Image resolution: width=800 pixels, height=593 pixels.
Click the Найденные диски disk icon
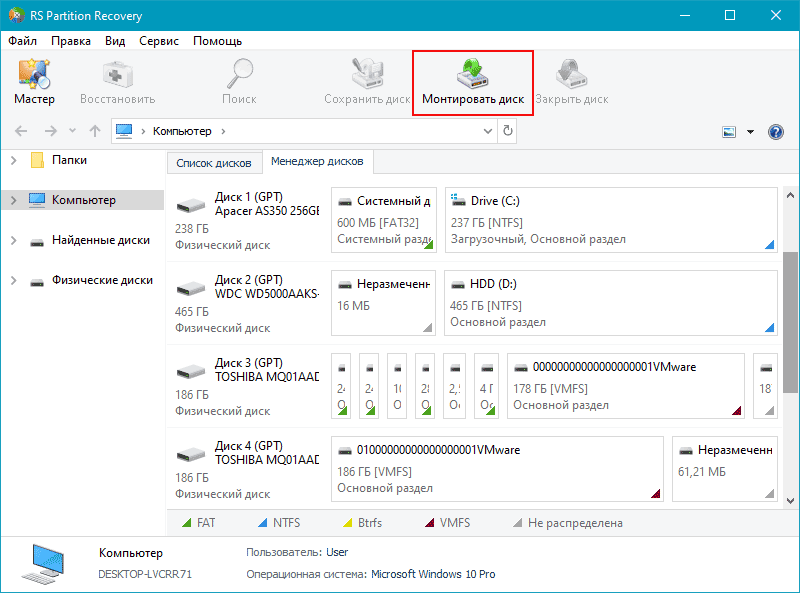(37, 242)
